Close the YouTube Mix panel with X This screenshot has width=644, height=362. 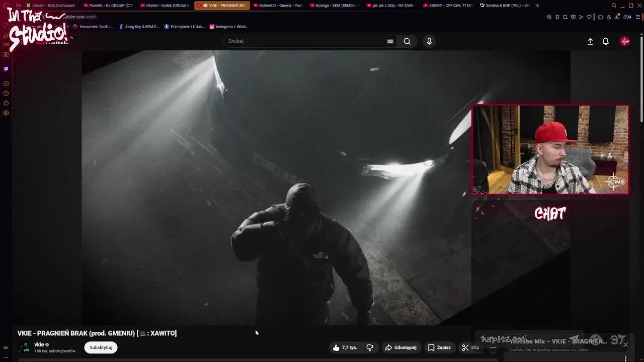click(x=625, y=344)
